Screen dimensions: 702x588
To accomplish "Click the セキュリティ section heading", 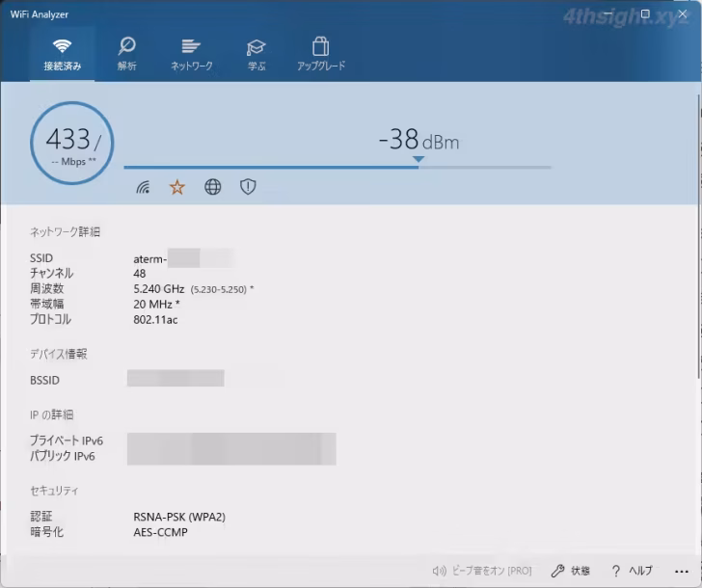I will point(54,491).
